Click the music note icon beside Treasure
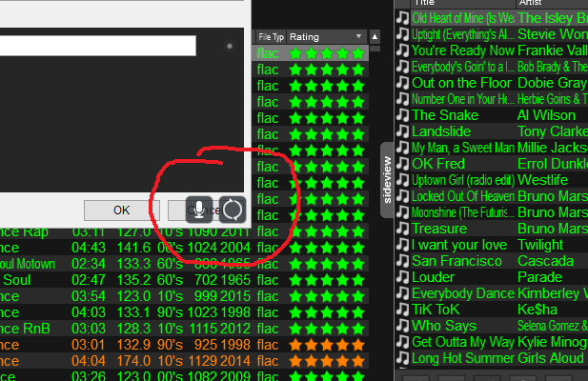The width and height of the screenshot is (588, 381). [x=403, y=229]
